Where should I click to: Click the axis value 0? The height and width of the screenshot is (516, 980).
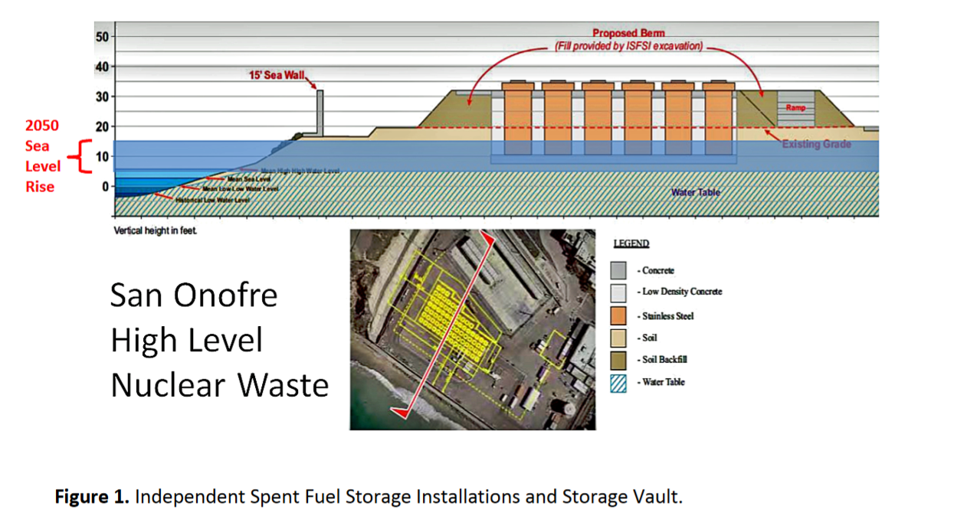click(107, 186)
